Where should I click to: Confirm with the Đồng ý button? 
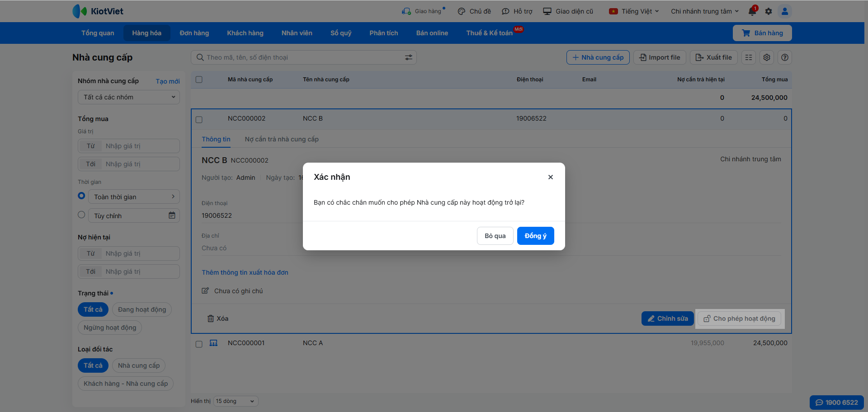(535, 236)
